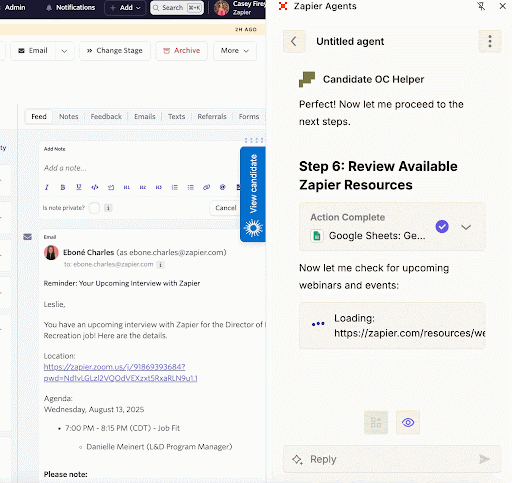This screenshot has height=483, width=512.
Task: Click '7:00 PM - 8:15 PM (CDT) - Job Fit'
Action: pyautogui.click(x=122, y=428)
